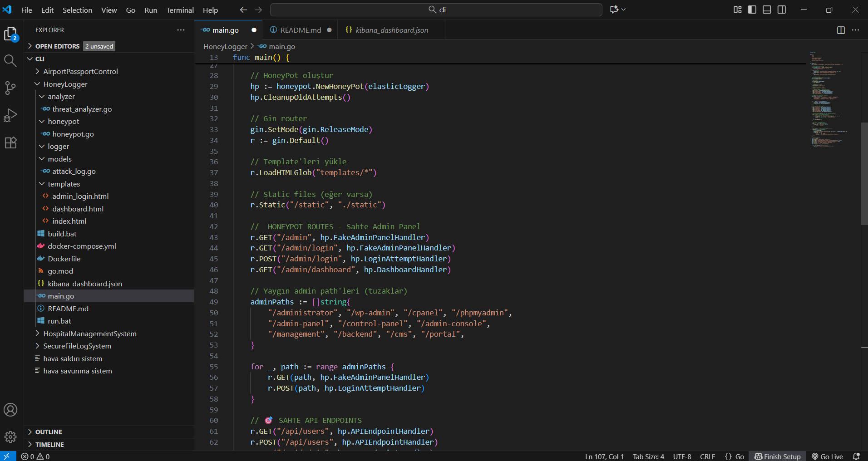868x461 pixels.
Task: Expand the HospitalManagementSystem folder
Action: (89, 333)
